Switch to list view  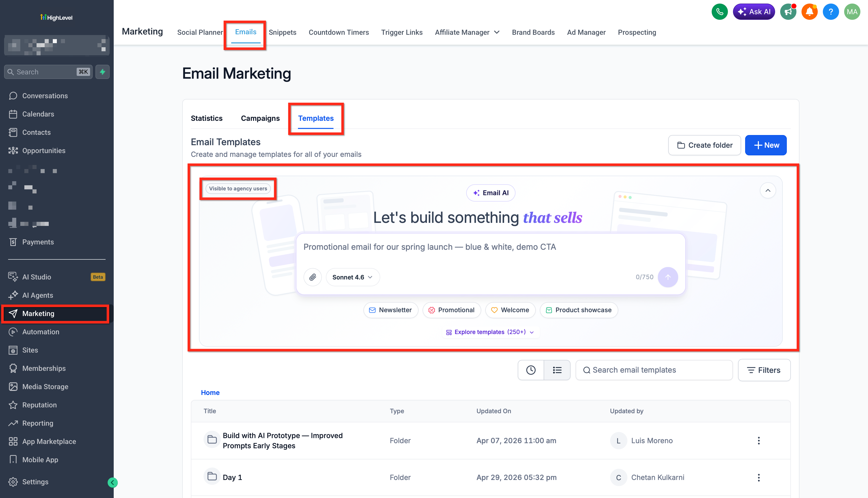tap(557, 370)
